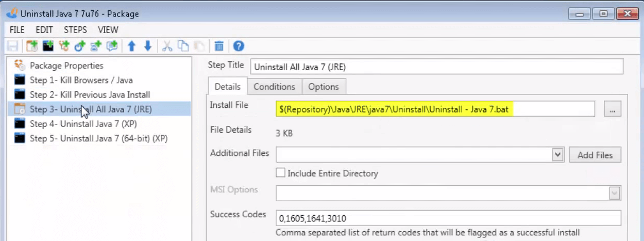The height and width of the screenshot is (241, 644).
Task: Open the VIEW menu
Action: click(x=108, y=29)
